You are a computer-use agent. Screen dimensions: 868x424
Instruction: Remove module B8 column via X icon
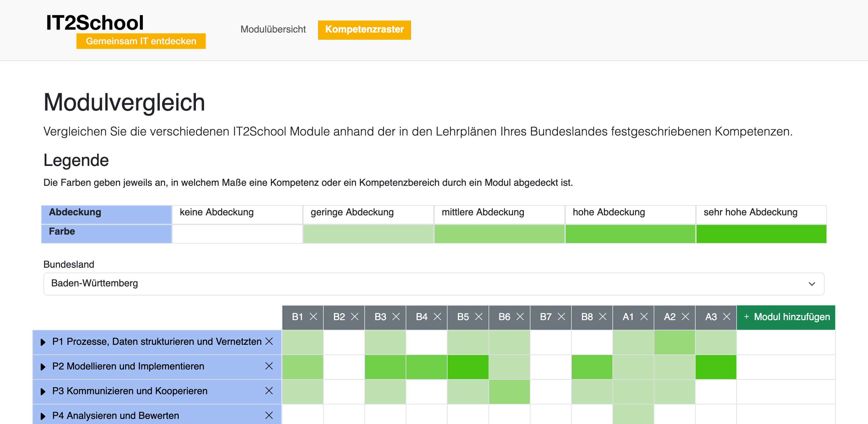click(x=603, y=316)
